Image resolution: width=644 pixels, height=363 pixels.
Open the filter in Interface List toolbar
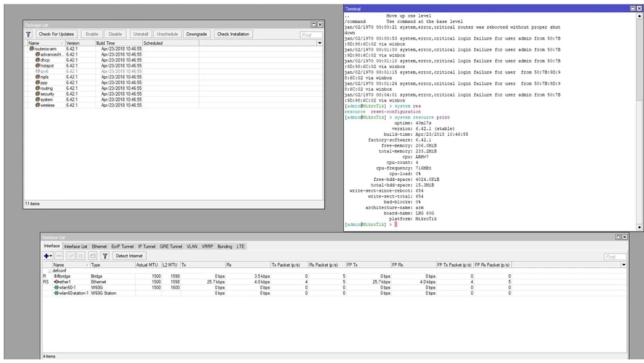[x=105, y=256]
